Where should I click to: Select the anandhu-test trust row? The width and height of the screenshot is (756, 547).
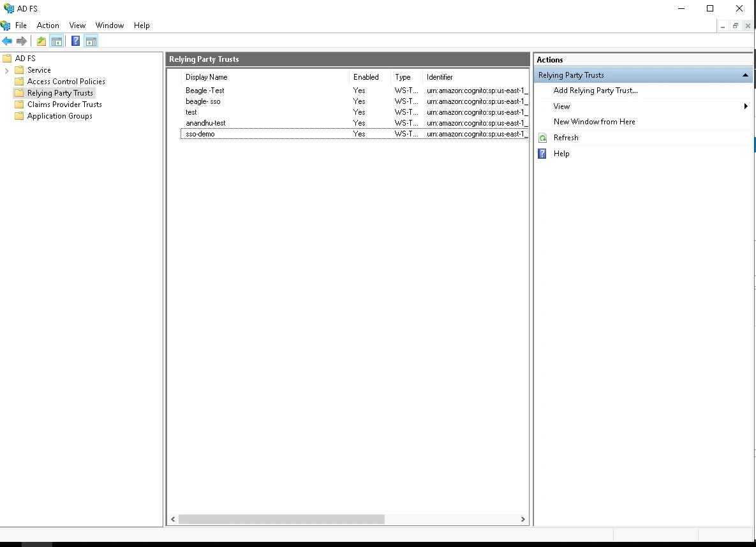pos(354,123)
